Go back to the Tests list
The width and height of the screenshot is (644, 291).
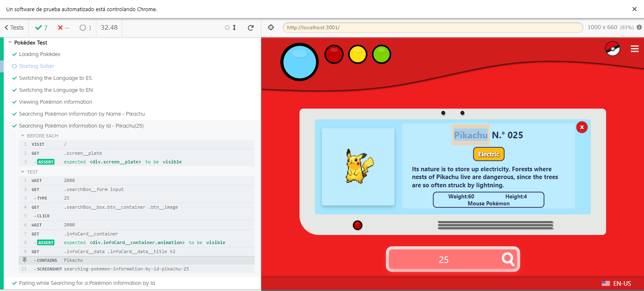pos(14,28)
